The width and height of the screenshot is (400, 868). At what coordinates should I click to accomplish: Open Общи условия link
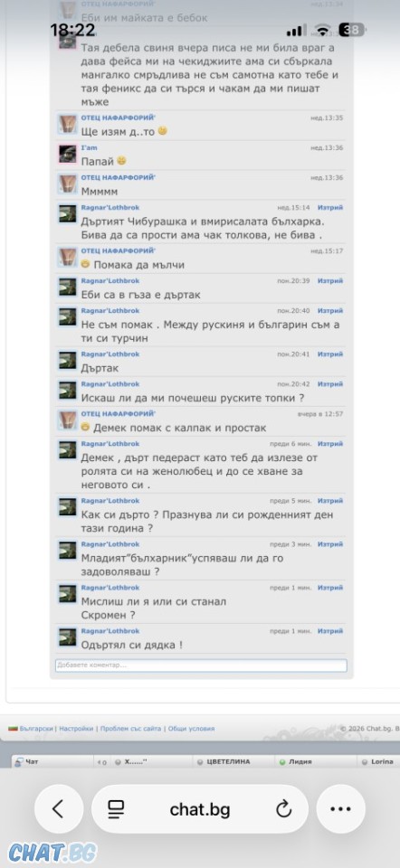[x=191, y=729]
